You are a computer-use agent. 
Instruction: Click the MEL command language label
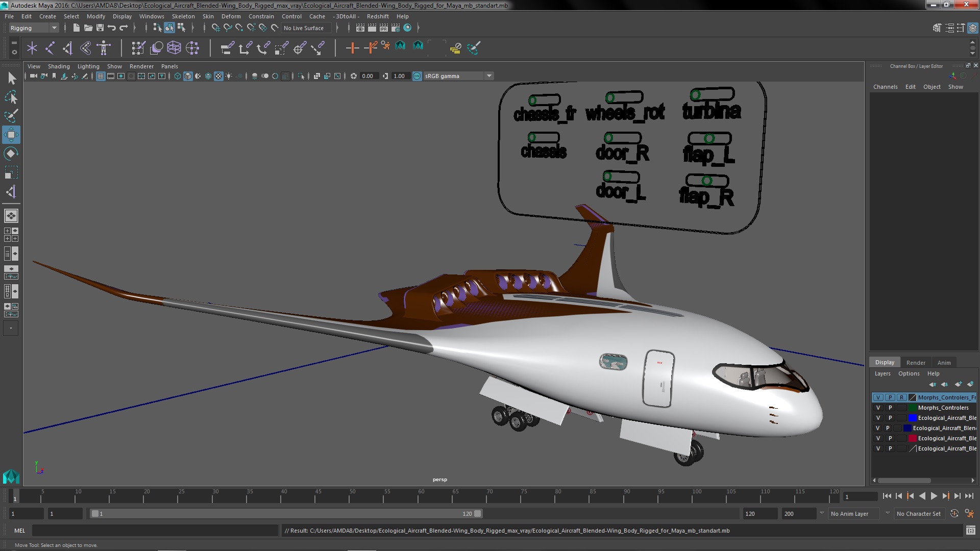[19, 531]
